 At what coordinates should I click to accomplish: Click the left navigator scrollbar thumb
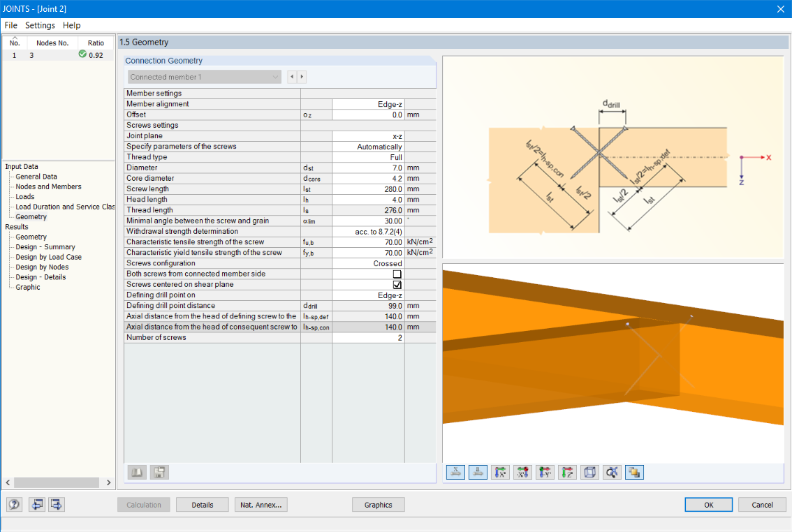point(56,482)
